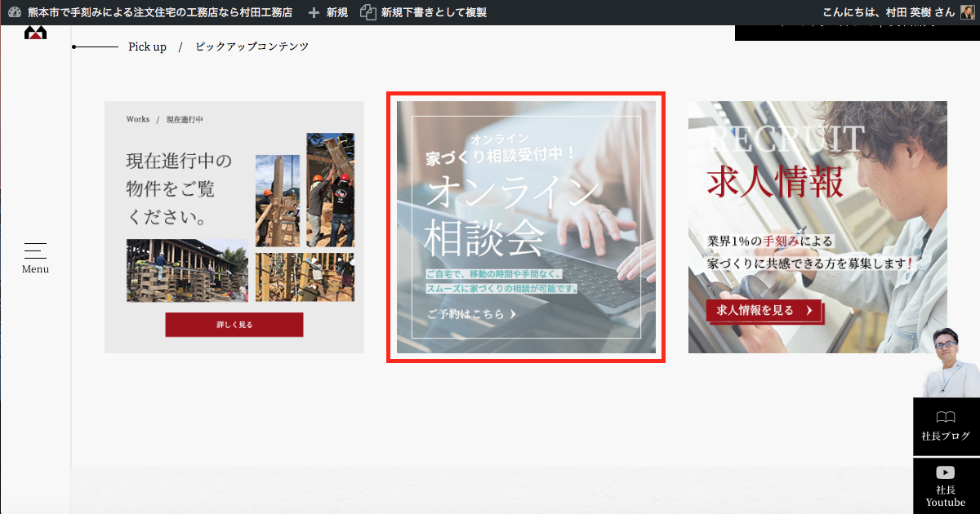
Task: Click the WordPress dashboard gauge icon
Action: coord(14,12)
